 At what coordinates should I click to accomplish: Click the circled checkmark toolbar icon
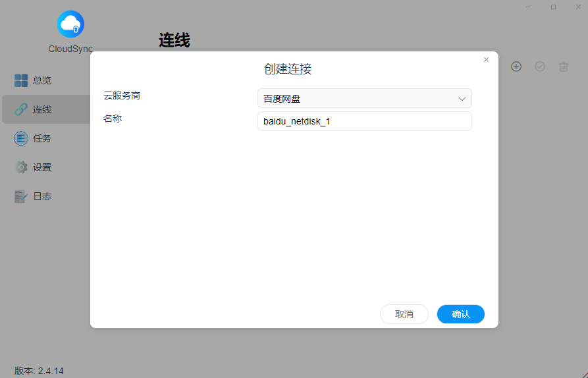click(540, 67)
